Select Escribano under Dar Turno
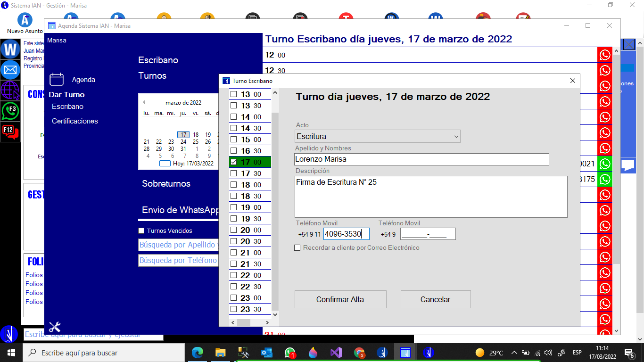644x362 pixels. 67,107
